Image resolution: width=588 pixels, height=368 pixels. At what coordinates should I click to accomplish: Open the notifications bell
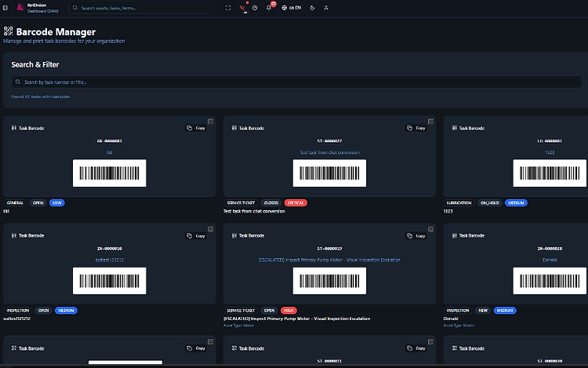pos(269,8)
